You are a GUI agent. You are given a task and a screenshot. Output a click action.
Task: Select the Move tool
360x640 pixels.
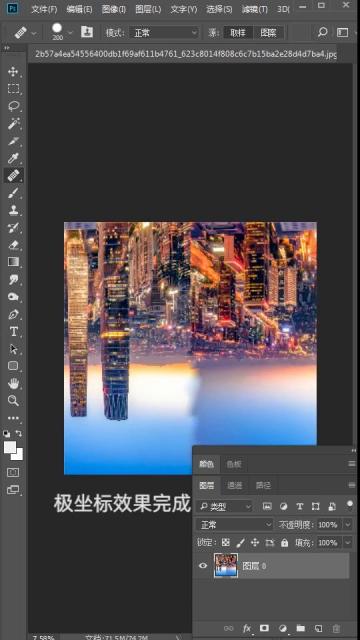click(13, 72)
